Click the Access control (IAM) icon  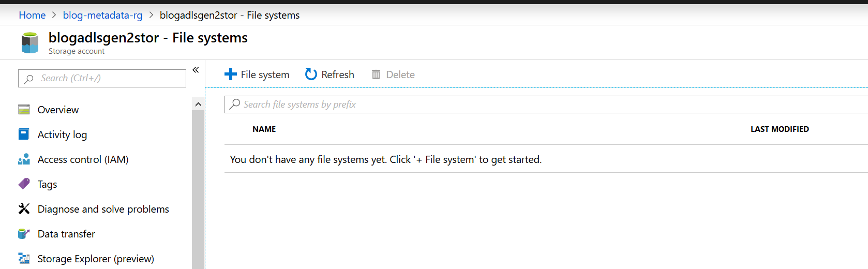pyautogui.click(x=24, y=159)
